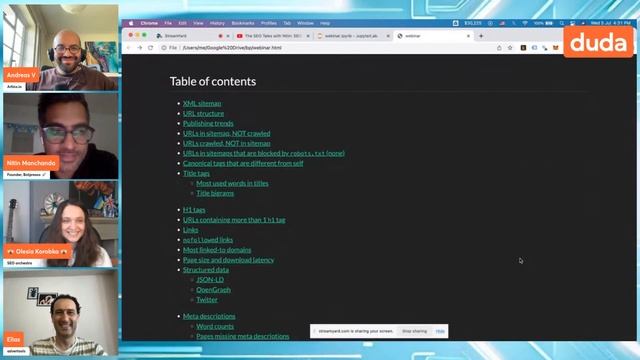Click the battery status in menu bar

pyautogui.click(x=543, y=23)
